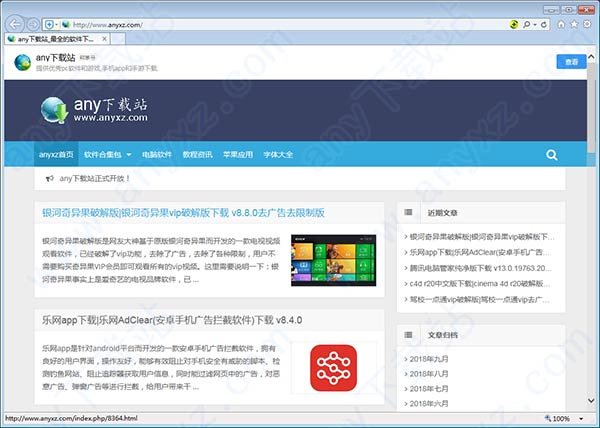Open the 乐网app下载 article title link

point(172,320)
